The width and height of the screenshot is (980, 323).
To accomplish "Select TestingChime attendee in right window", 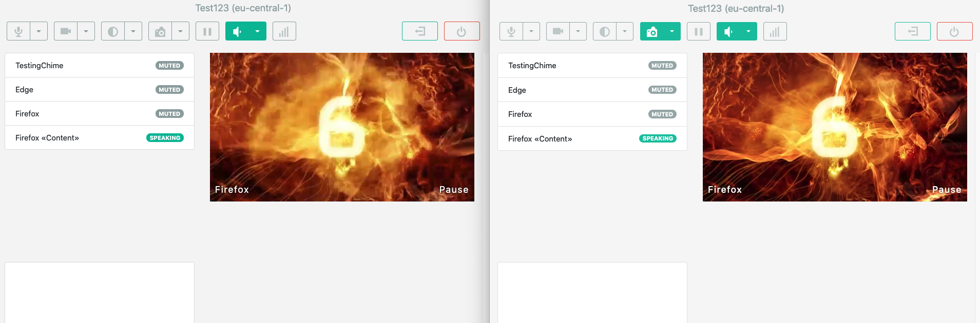I will pos(592,66).
